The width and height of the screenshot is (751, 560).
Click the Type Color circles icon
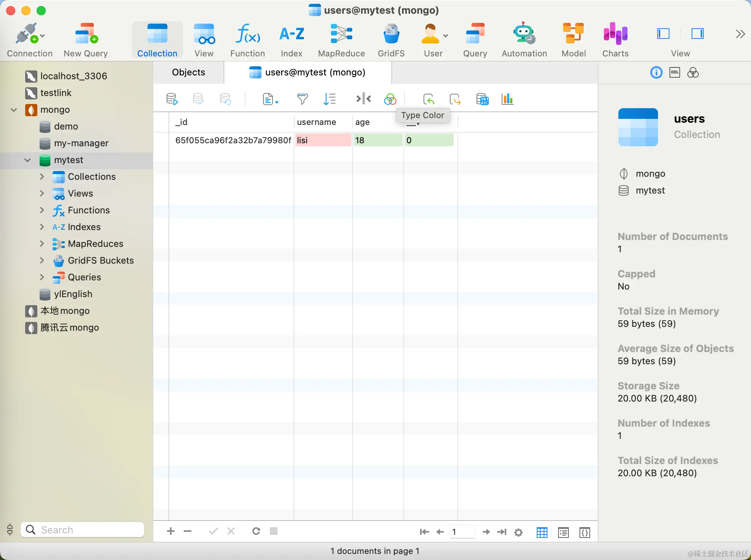[x=390, y=99]
